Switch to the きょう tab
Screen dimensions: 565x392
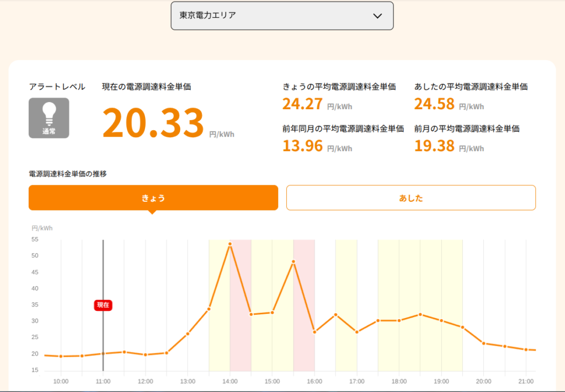tap(153, 197)
